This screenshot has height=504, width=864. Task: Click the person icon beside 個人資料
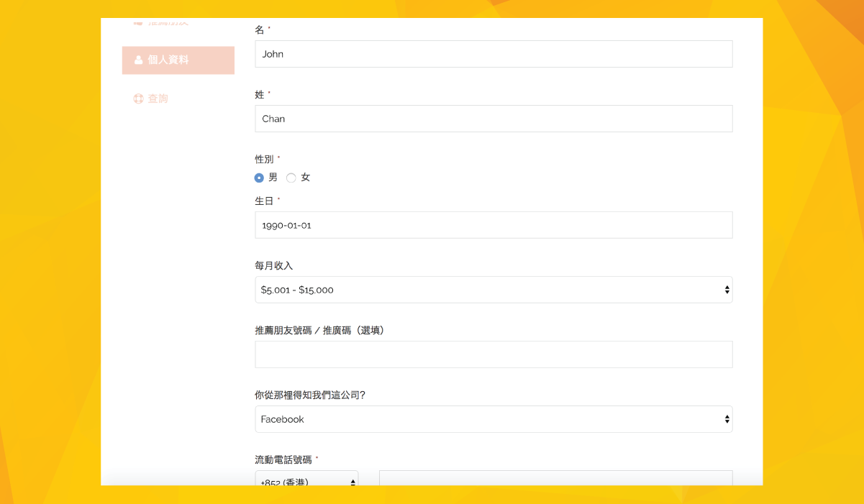[138, 60]
